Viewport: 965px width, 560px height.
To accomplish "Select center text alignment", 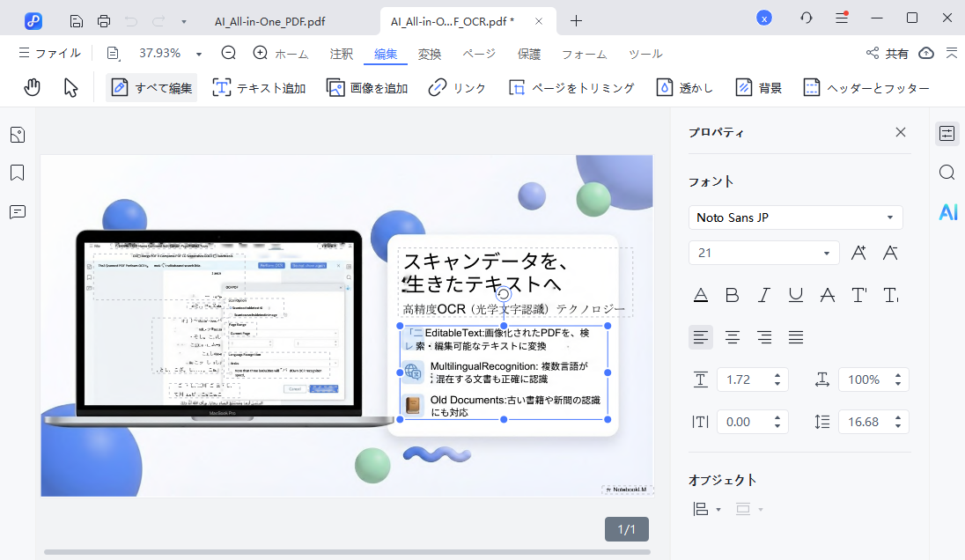I will click(732, 336).
